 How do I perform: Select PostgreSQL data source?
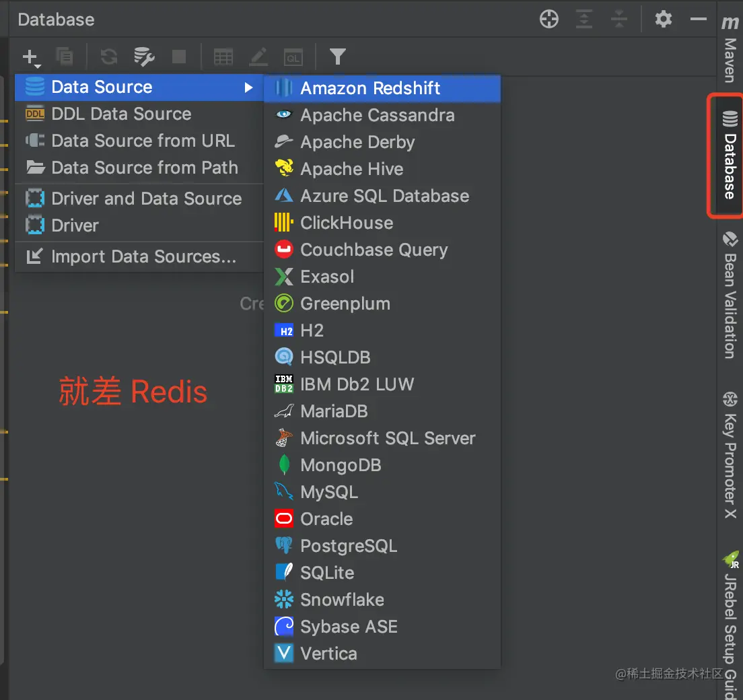[382, 546]
